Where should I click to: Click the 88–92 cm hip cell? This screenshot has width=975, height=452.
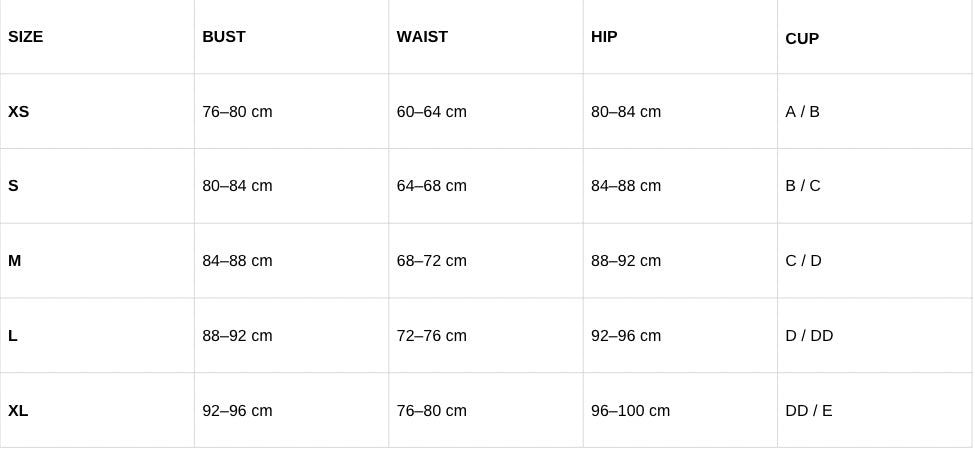point(626,261)
